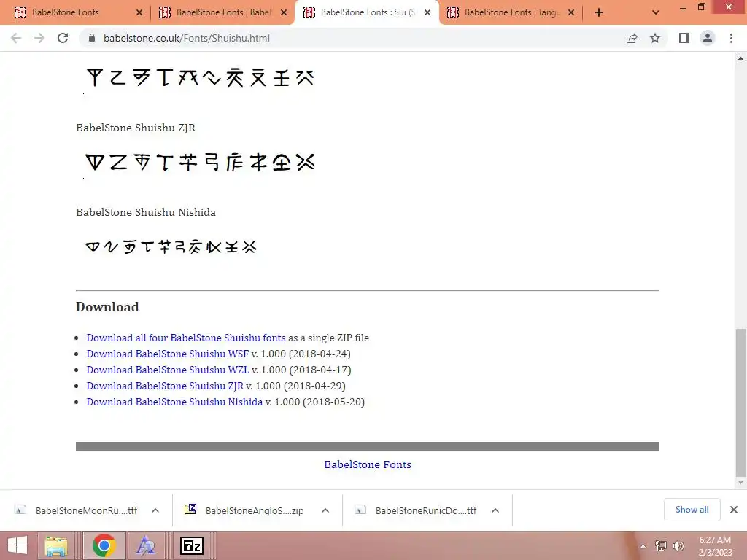The image size is (747, 560).
Task: Show hidden system tray icons
Action: point(643,546)
